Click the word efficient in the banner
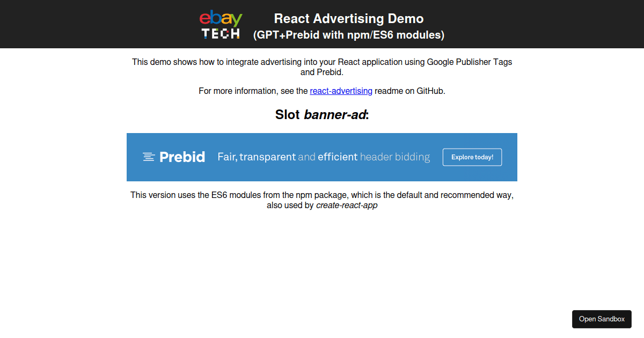Image resolution: width=644 pixels, height=338 pixels. 338,157
